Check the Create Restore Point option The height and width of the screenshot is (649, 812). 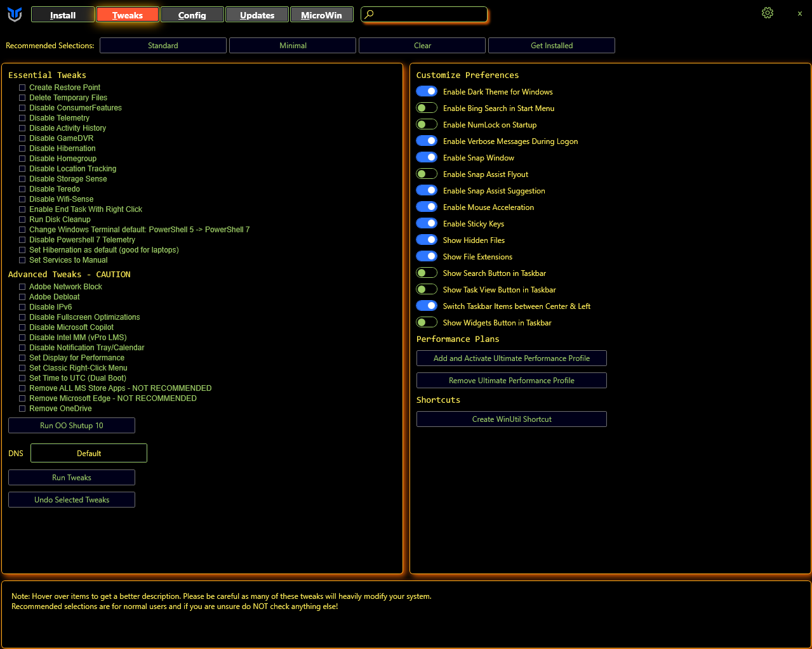tap(22, 88)
